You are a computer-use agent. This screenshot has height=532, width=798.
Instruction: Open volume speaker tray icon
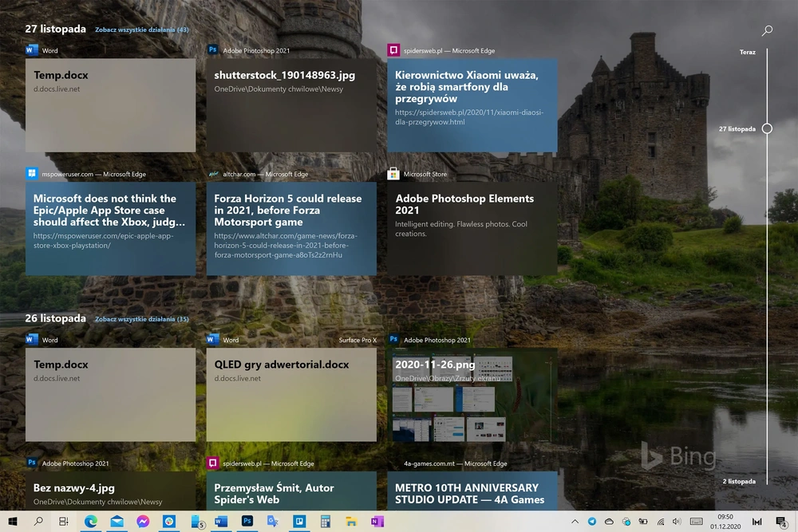tap(677, 522)
